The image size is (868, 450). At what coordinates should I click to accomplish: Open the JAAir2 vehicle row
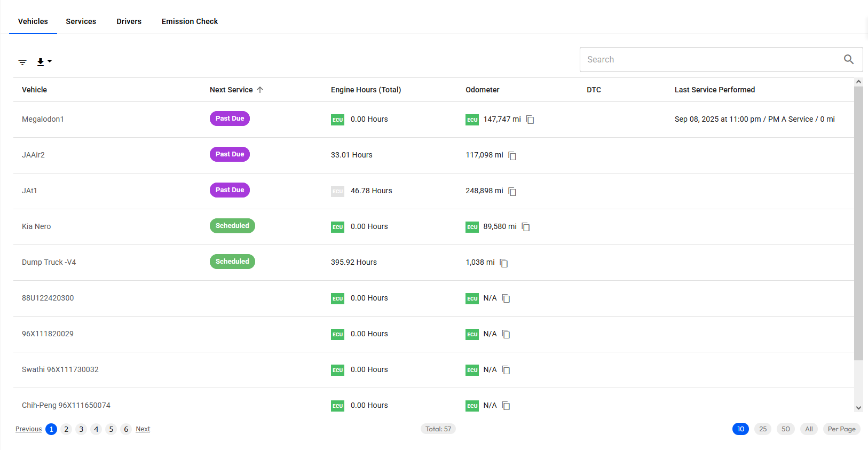coord(433,155)
